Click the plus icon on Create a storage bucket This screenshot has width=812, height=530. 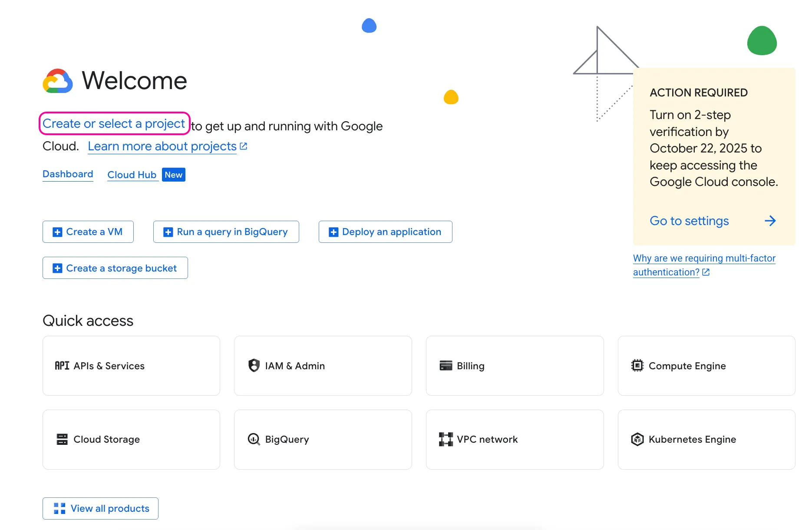coord(57,268)
